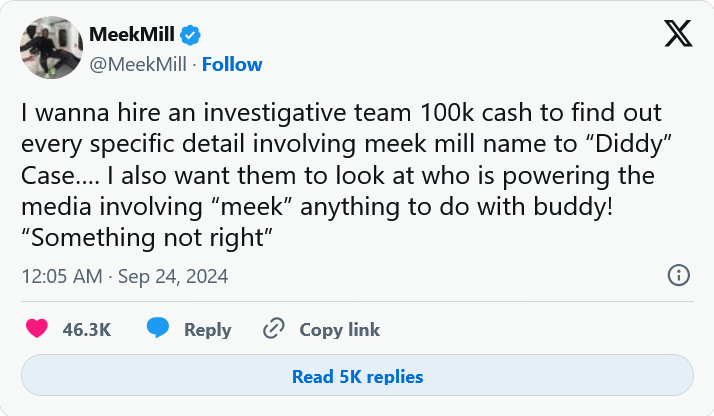Viewport: 714px width, 416px height.
Task: Click the reply speech bubble icon
Action: [157, 329]
